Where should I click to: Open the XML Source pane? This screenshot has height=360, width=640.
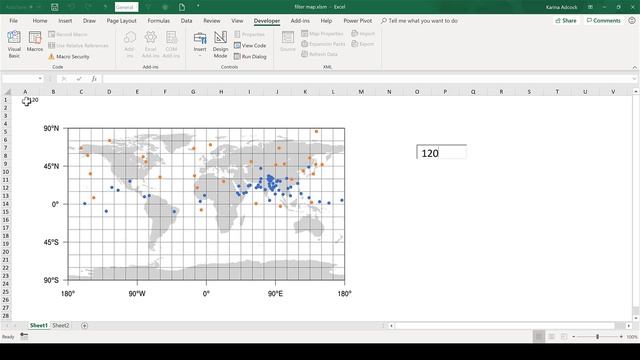pos(288,42)
